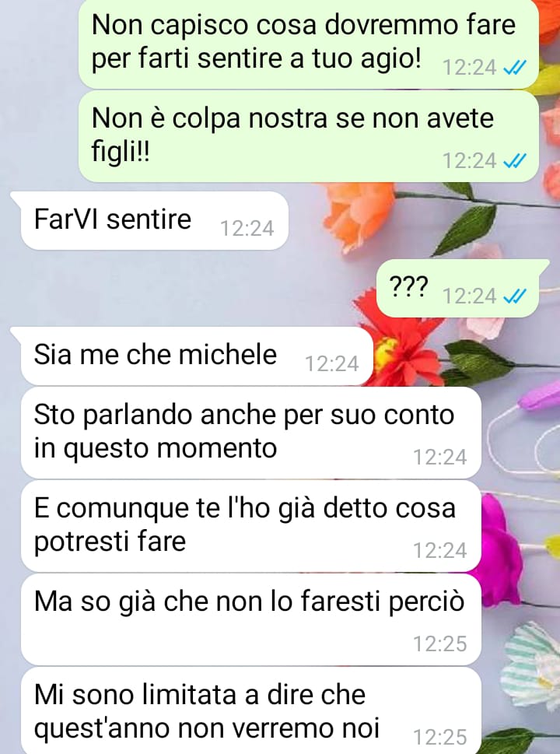This screenshot has width=560, height=754.
Task: Tap the 12:24 timestamp on 'potresti fare' message
Action: coord(439,551)
